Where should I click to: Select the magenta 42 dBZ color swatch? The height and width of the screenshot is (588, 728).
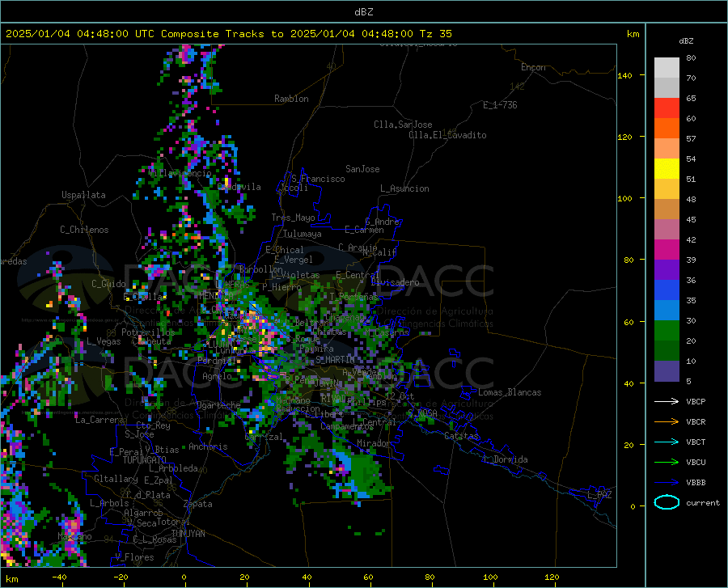[x=667, y=250]
